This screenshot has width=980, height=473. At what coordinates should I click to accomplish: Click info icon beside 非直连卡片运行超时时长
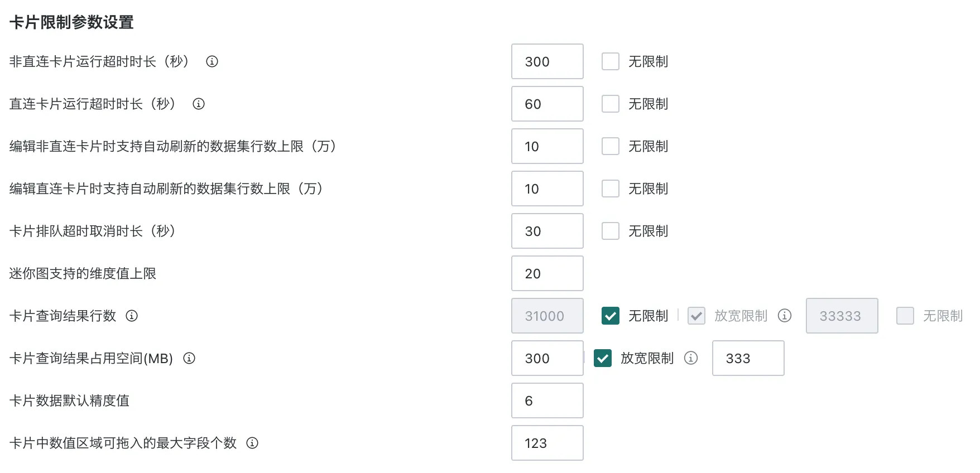pyautogui.click(x=212, y=61)
